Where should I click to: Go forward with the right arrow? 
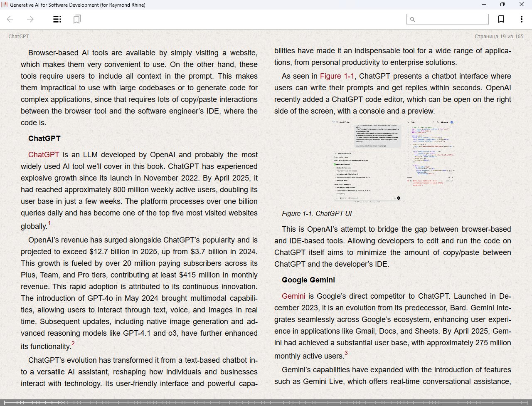point(30,19)
